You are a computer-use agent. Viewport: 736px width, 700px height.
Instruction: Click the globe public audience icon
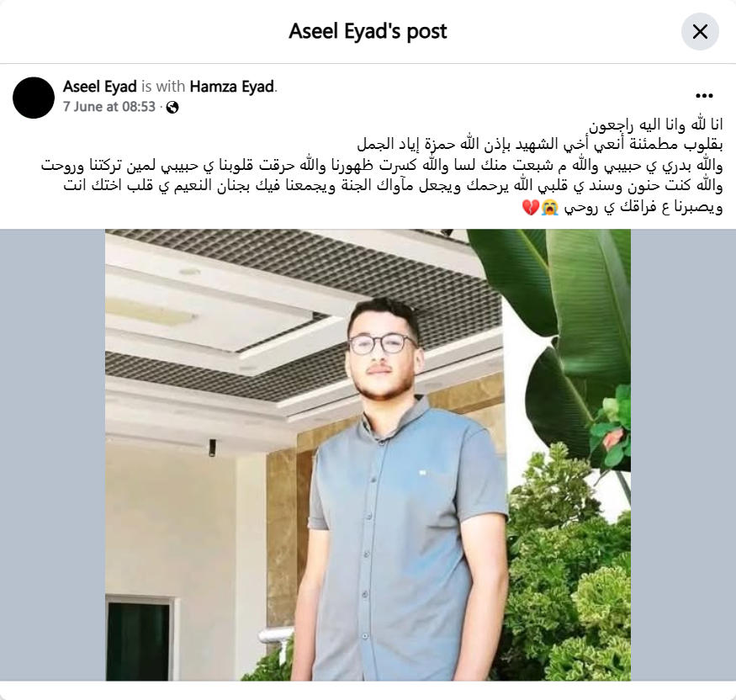pyautogui.click(x=172, y=108)
